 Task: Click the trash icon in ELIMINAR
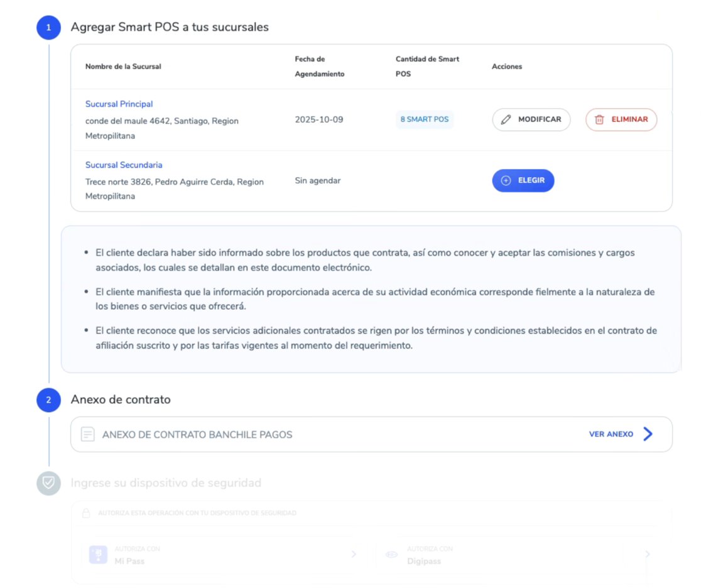(x=599, y=119)
